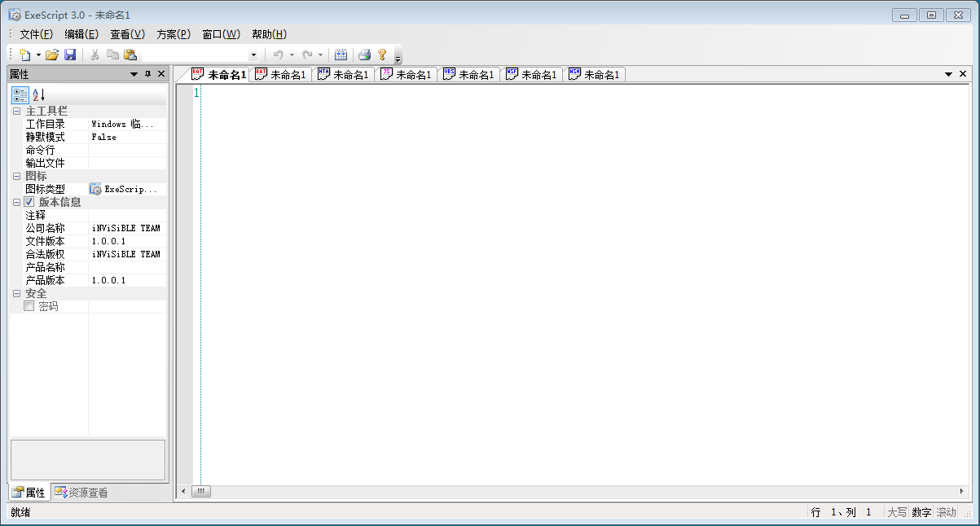Sort properties alphabetically with A-Z icon
980x526 pixels.
click(x=38, y=94)
